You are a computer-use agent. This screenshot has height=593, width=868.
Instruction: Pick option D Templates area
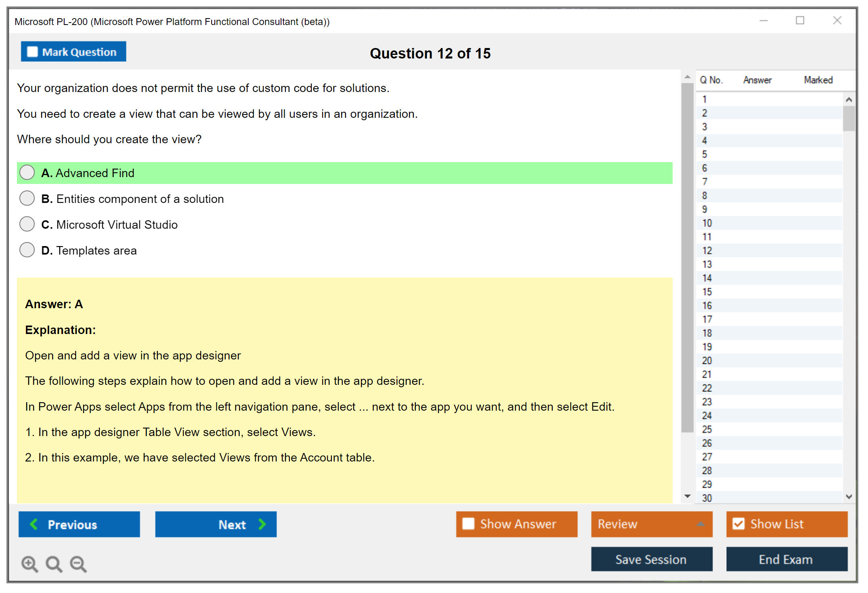point(27,250)
